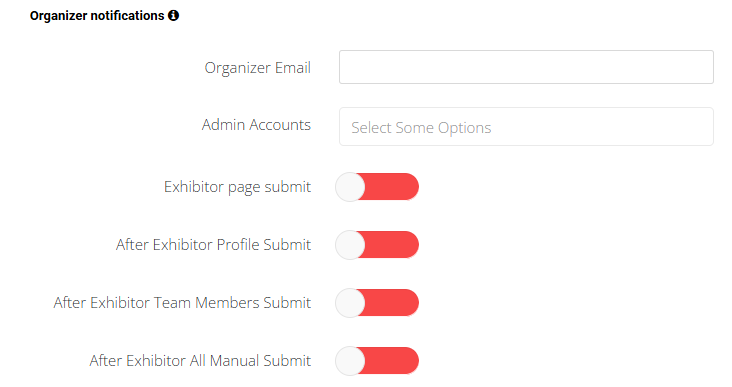The height and width of the screenshot is (387, 732).
Task: Click the Exhibitor page submit label
Action: tap(237, 187)
